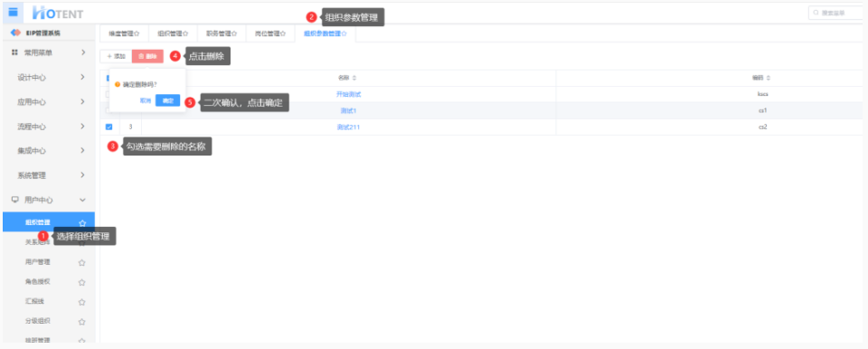Sort by the 编码 column arrows
This screenshot has height=349, width=868.
coord(768,78)
